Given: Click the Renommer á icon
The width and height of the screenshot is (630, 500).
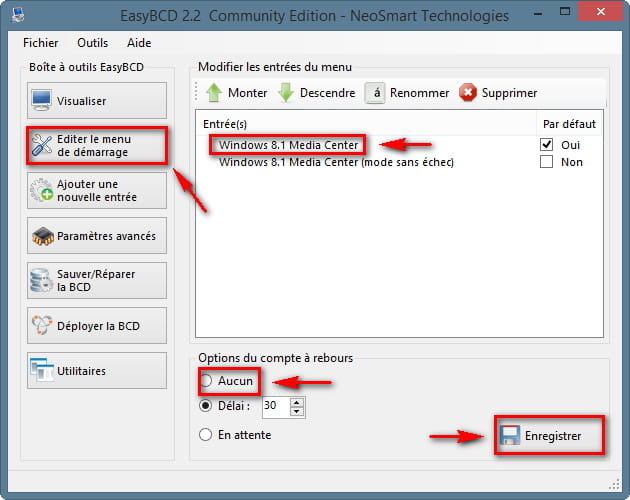Looking at the screenshot, I should point(375,93).
